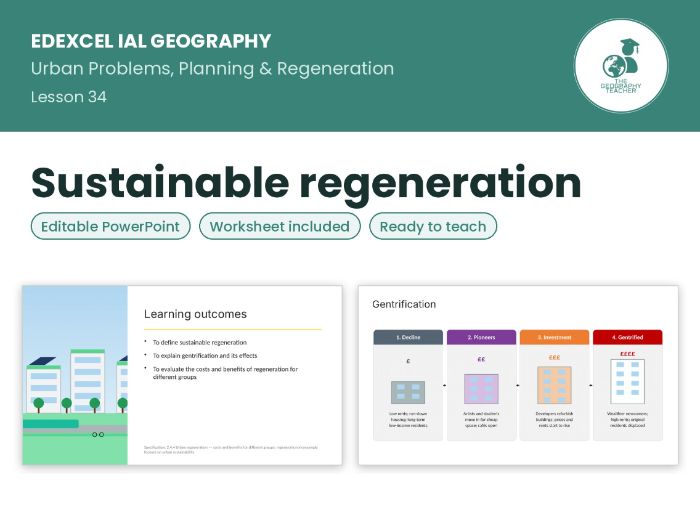Click the 4. Gentrified stage header

628,337
